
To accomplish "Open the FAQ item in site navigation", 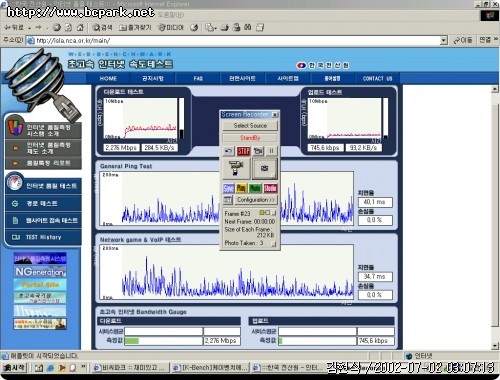I will tap(198, 79).
